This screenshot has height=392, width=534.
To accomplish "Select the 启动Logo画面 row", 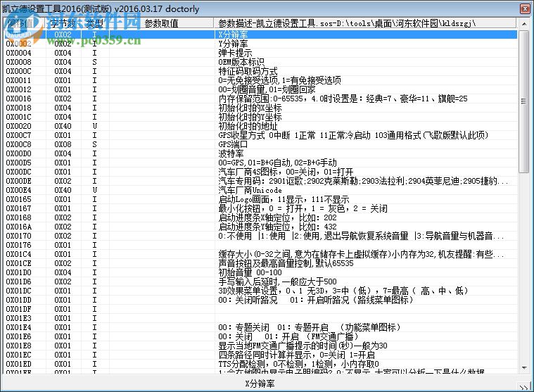I will click(x=261, y=199).
